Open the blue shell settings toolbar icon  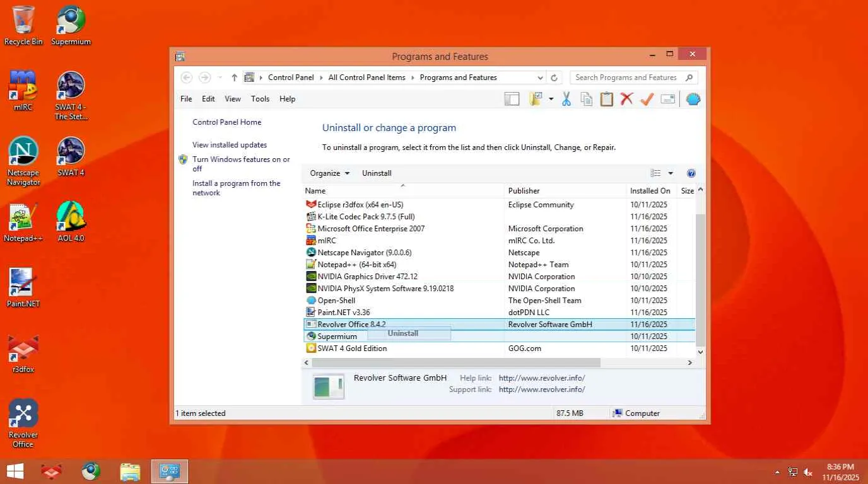tap(693, 99)
